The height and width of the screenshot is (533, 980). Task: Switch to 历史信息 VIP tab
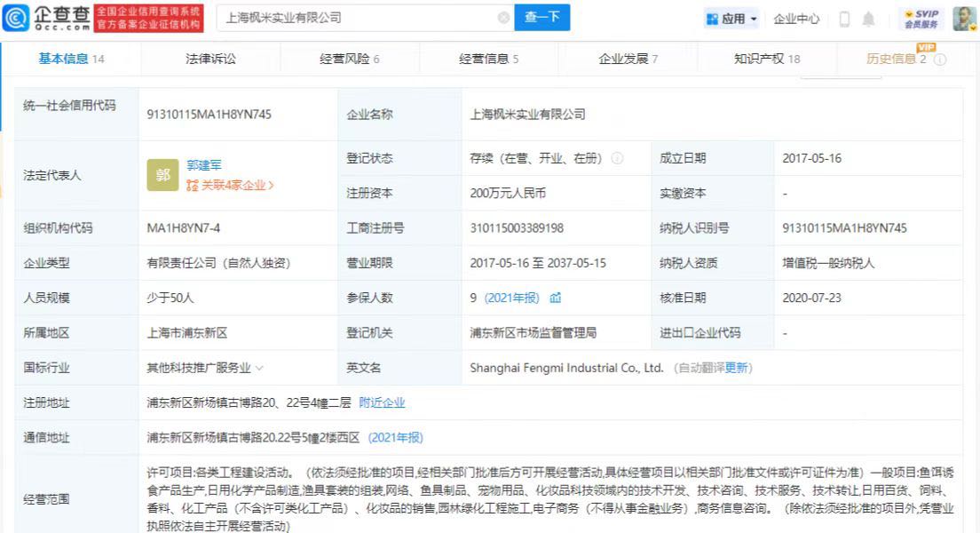tap(897, 59)
